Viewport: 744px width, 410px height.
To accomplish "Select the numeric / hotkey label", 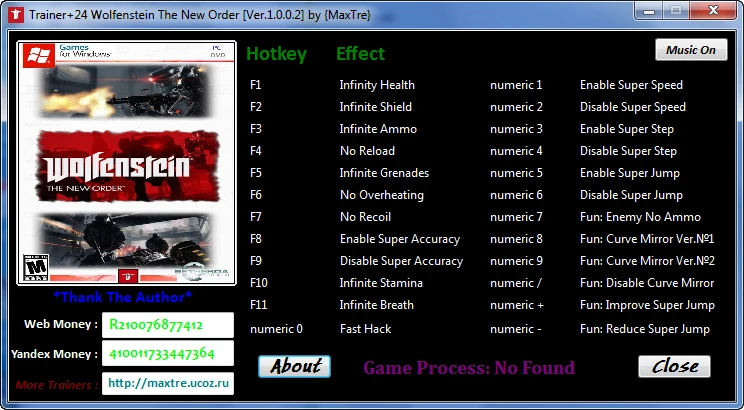I will (x=516, y=283).
